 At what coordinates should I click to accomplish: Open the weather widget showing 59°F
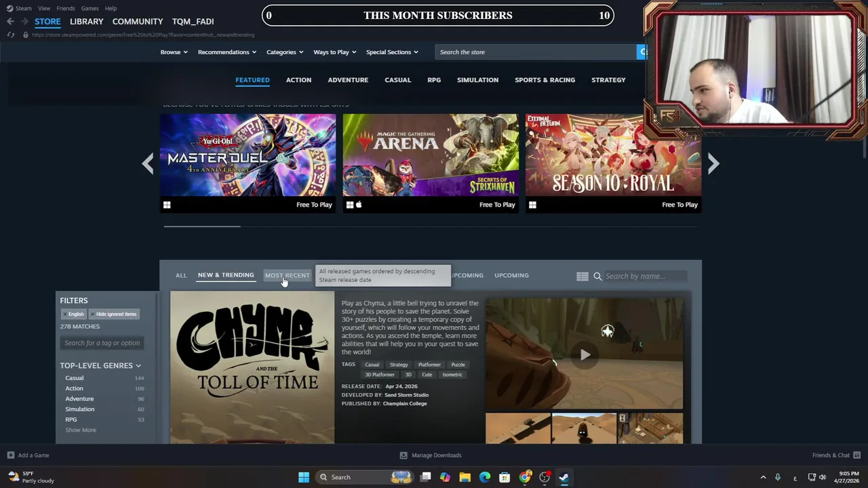31,477
